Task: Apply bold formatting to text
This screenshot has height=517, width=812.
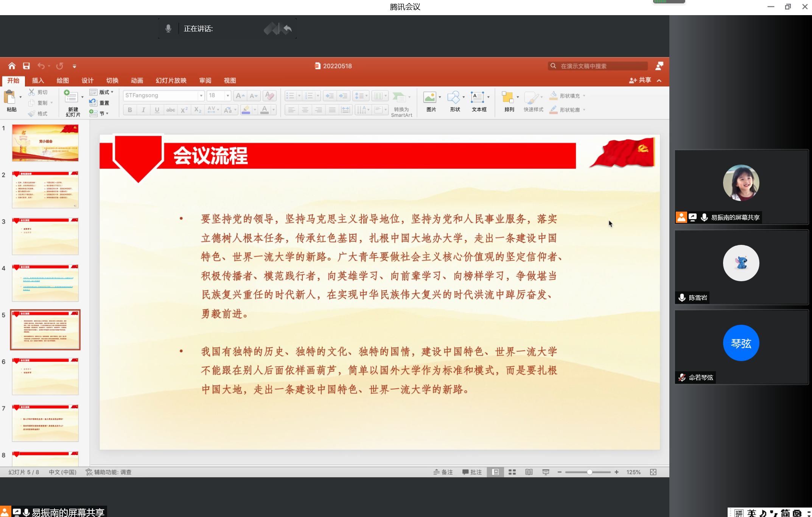Action: point(130,110)
